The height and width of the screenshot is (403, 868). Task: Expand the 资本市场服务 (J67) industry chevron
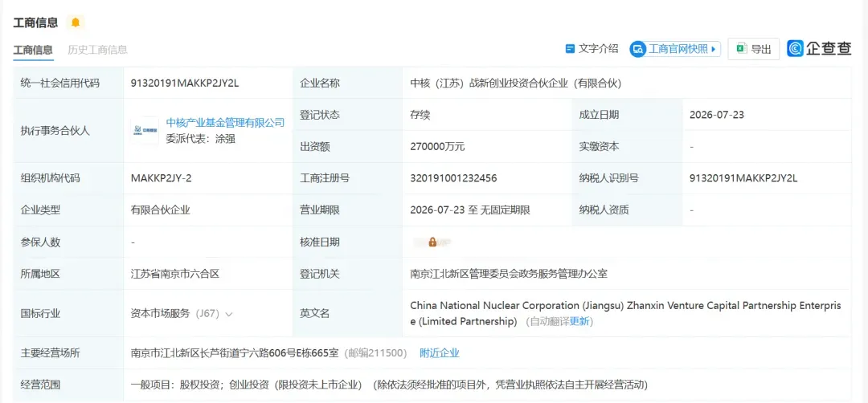(228, 314)
